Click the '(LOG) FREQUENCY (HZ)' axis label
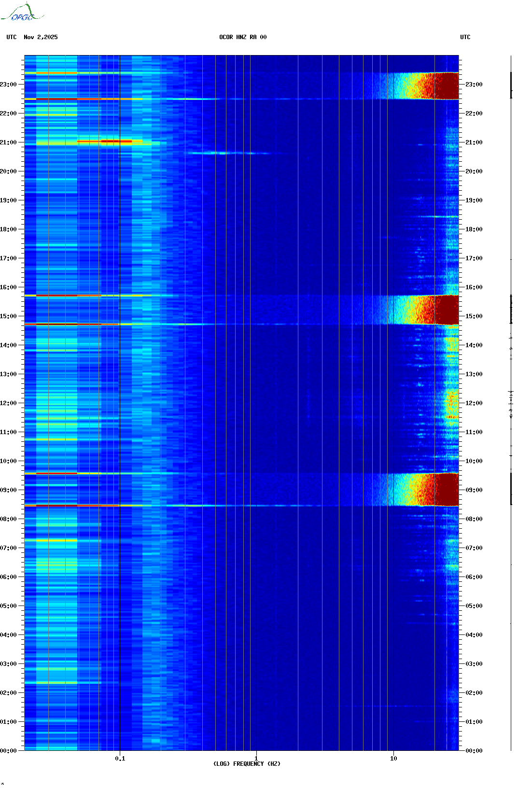 click(x=247, y=764)
